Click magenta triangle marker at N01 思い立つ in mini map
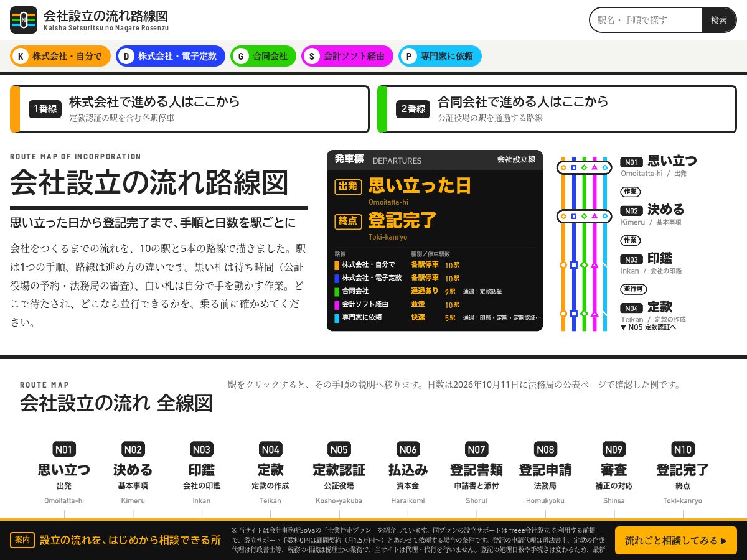This screenshot has height=560, width=747. coord(594,167)
